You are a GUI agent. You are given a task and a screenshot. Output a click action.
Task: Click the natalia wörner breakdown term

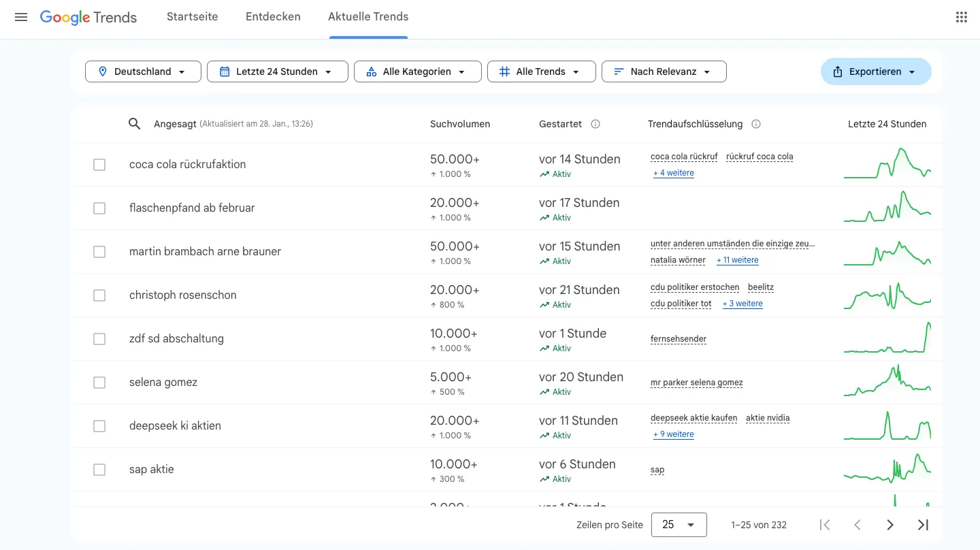point(679,260)
